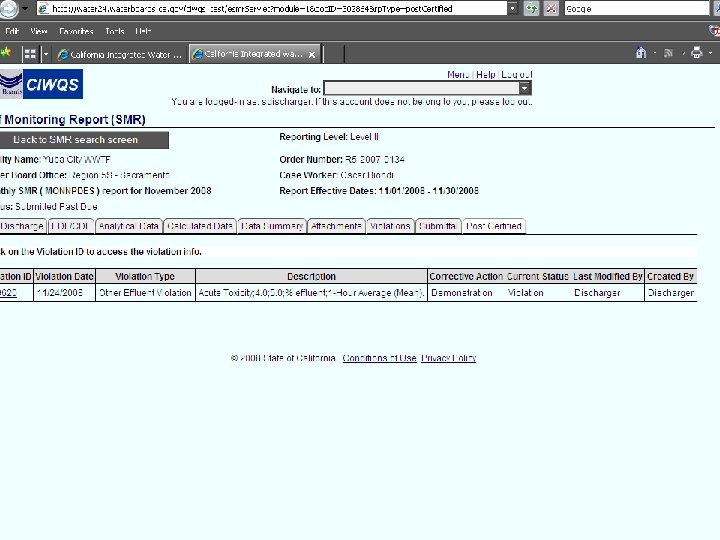Viewport: 720px width, 540px height.
Task: Click the RSS feeds toolbar icon
Action: pyautogui.click(x=669, y=53)
